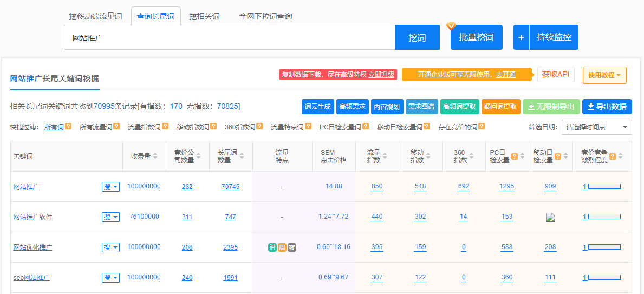Filter by 所有流量词 link

pos(96,127)
